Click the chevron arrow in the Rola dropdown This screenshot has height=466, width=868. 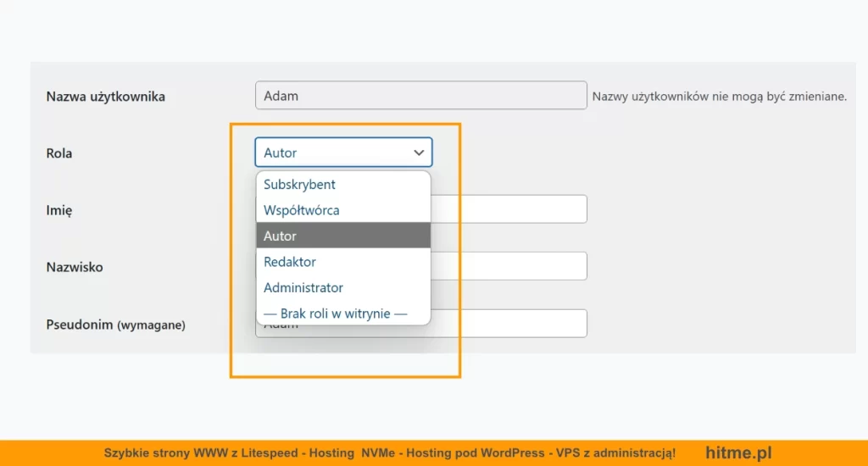418,153
